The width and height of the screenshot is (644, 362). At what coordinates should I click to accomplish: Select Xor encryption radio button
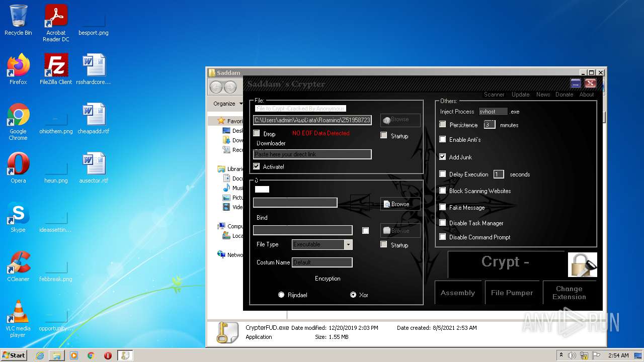353,295
